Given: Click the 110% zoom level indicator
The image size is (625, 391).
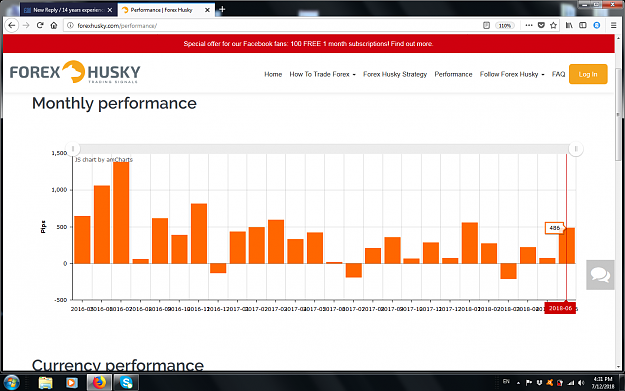Looking at the screenshot, I should (x=505, y=26).
